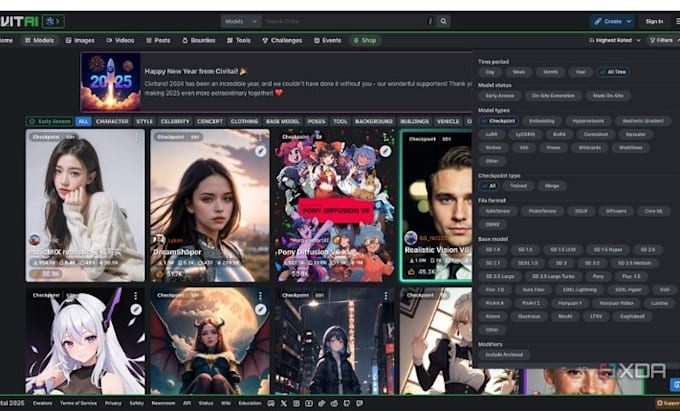Open the Instagram footer icon
The height and width of the screenshot is (411, 680).
click(296, 403)
